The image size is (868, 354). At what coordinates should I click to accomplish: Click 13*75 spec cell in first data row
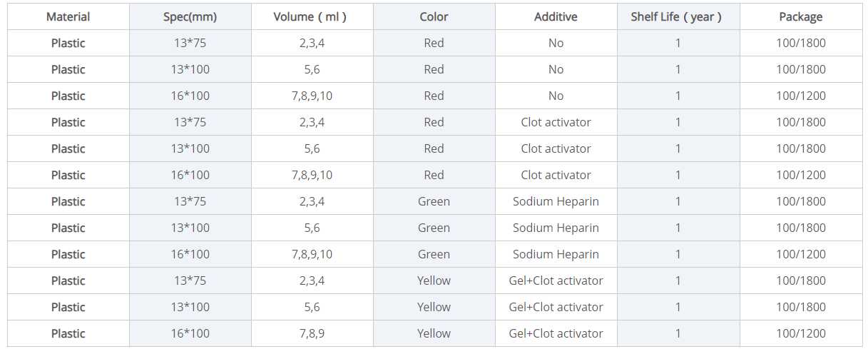190,43
